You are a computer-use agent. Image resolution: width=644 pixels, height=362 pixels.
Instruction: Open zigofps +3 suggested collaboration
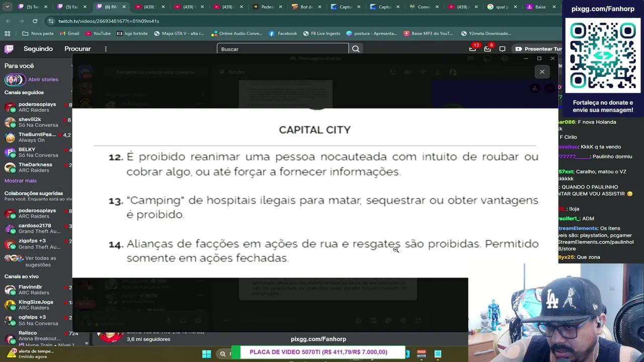[36, 244]
